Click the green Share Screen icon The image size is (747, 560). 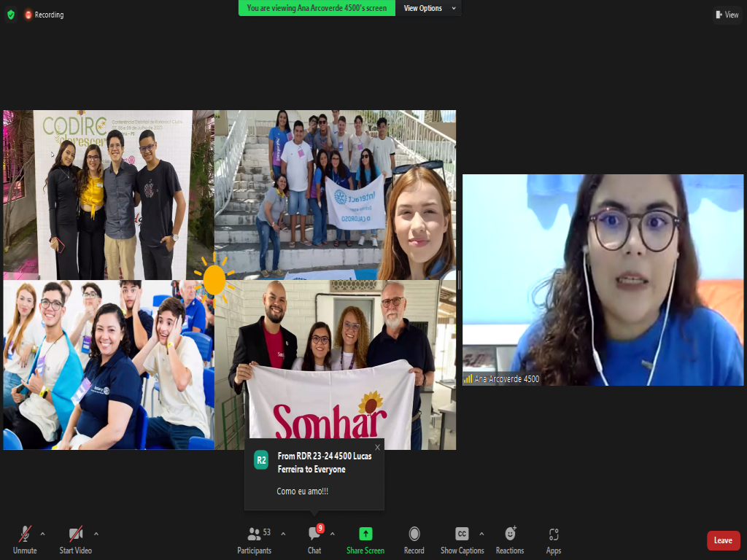click(x=365, y=534)
